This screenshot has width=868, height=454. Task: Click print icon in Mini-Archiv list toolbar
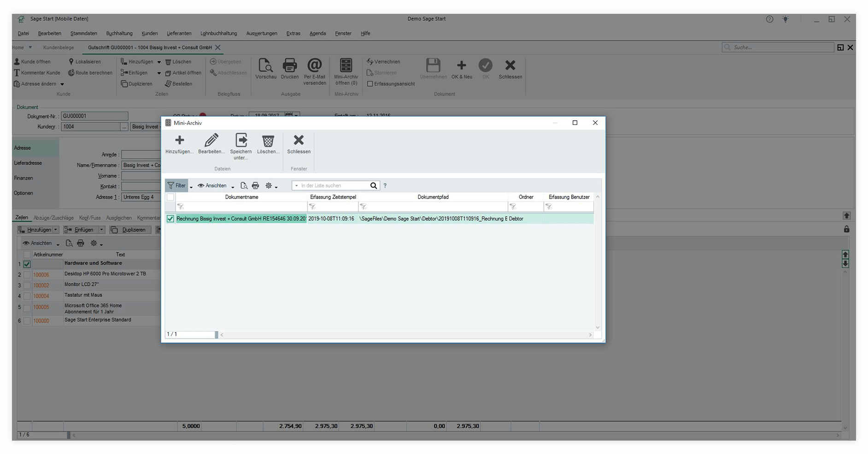point(256,186)
